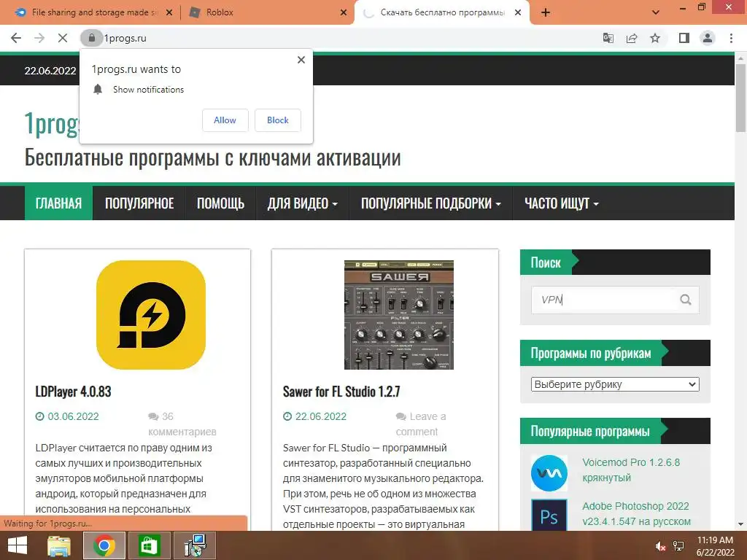The image size is (747, 560).
Task: Open the translate page icon
Action: tap(608, 38)
